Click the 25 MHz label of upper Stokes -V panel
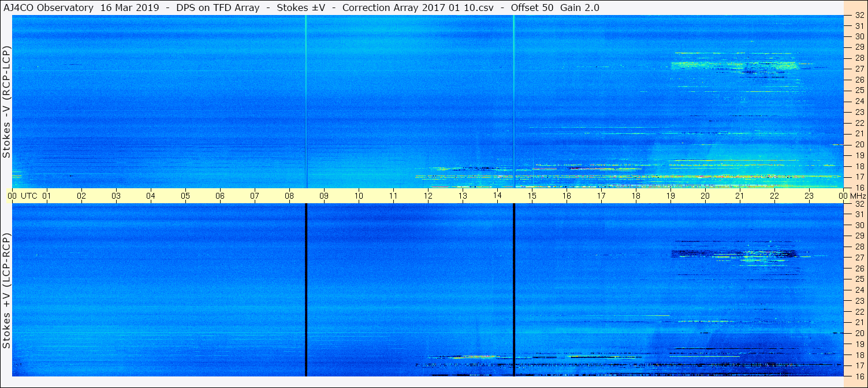The height and width of the screenshot is (388, 868). [859, 91]
